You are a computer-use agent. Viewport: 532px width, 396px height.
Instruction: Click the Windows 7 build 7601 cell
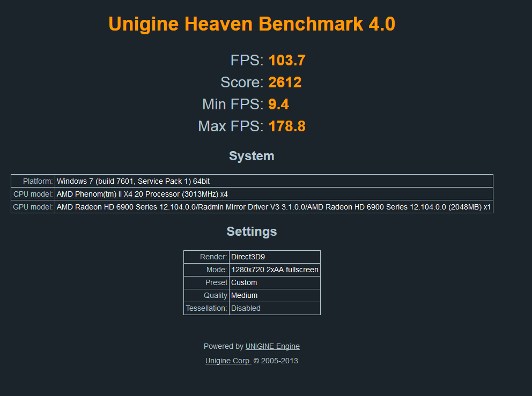[274, 181]
